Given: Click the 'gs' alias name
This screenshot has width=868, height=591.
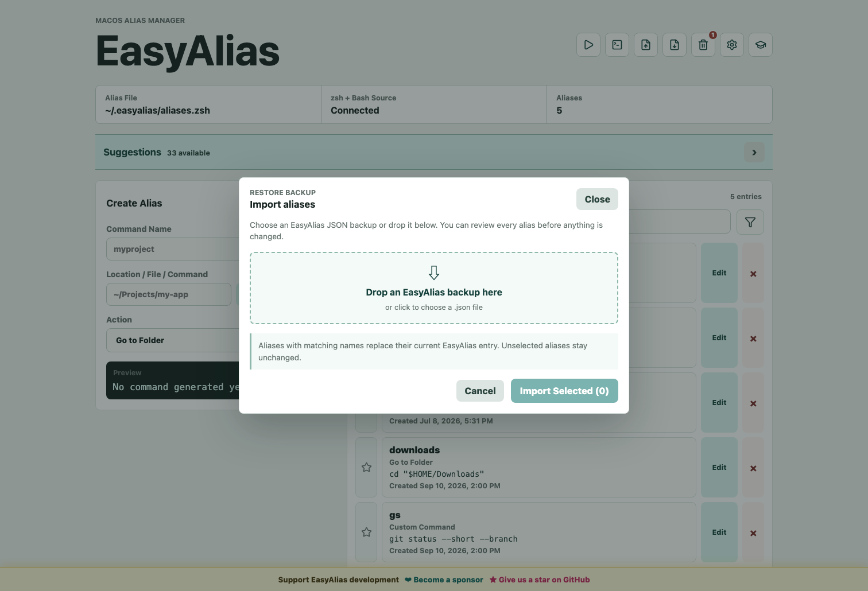Looking at the screenshot, I should pos(395,515).
